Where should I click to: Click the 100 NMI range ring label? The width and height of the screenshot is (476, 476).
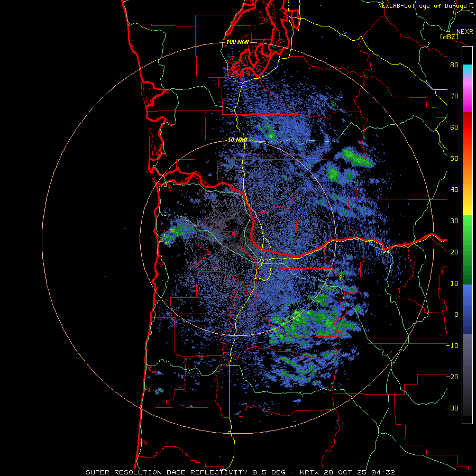237,42
